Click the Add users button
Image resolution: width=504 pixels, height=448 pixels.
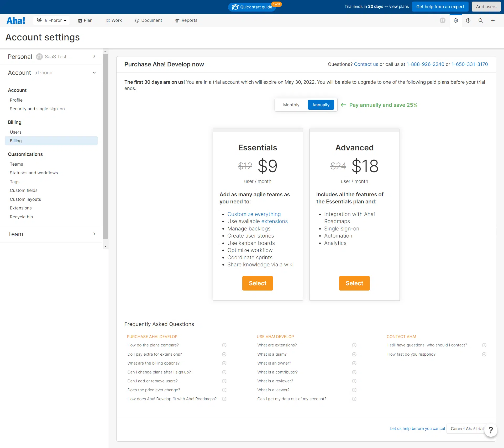(486, 7)
